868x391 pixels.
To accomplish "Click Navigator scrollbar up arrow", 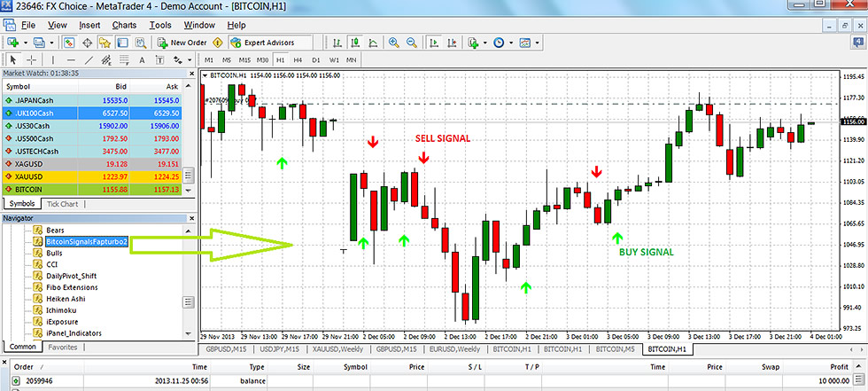I will coord(190,231).
